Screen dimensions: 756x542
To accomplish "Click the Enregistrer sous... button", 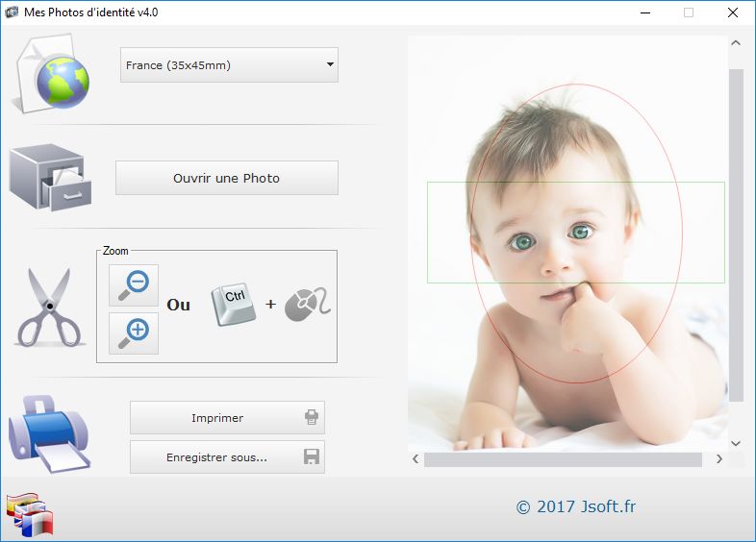I will coord(227,457).
